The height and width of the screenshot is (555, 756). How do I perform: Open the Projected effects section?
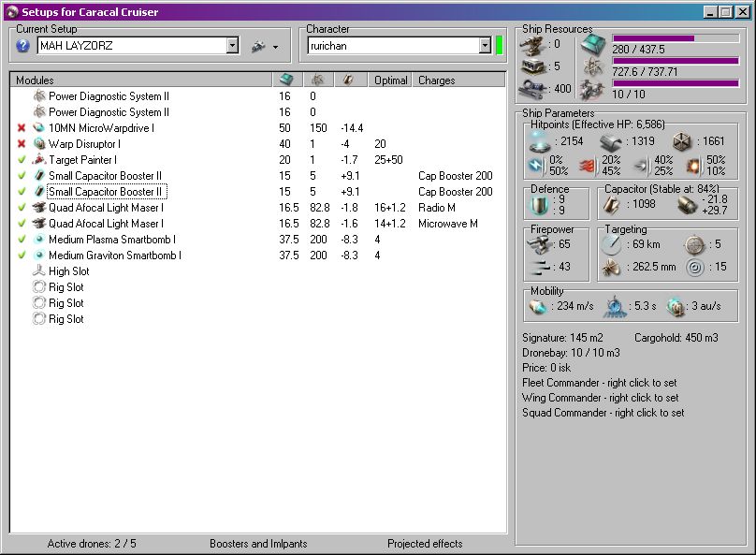coord(425,544)
